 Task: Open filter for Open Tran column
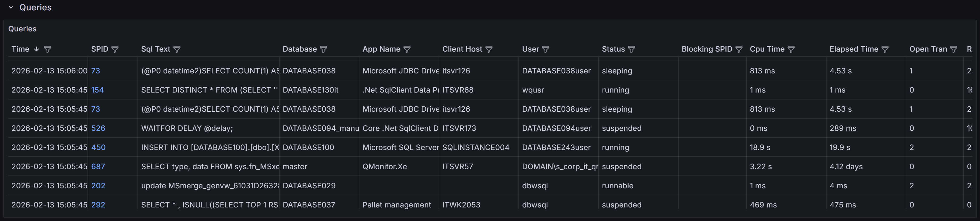[954, 49]
